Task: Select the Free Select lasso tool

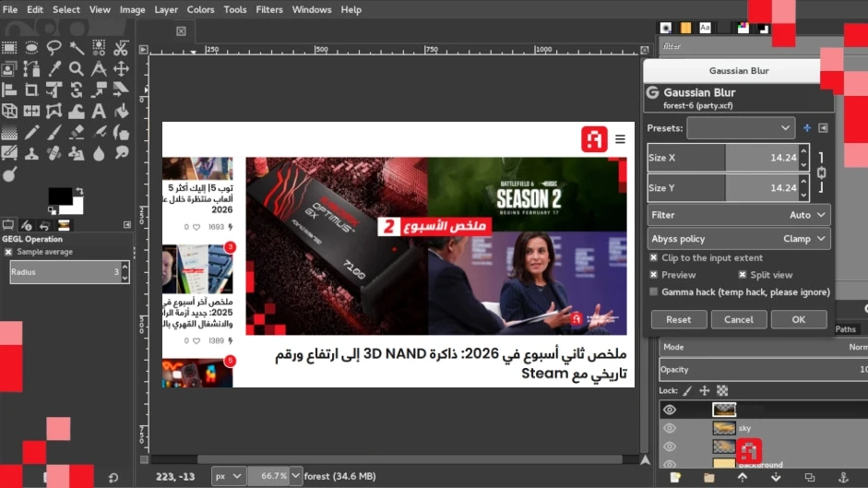Action: click(x=54, y=47)
